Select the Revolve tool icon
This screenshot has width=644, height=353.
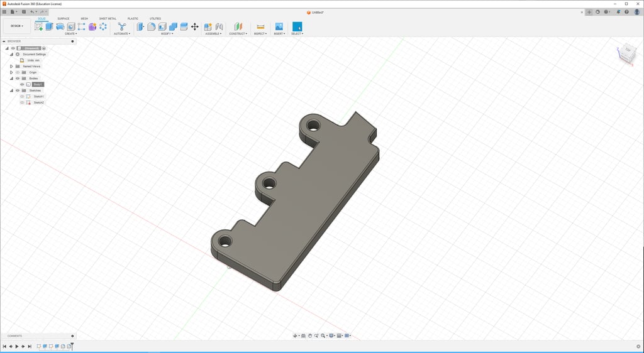60,26
